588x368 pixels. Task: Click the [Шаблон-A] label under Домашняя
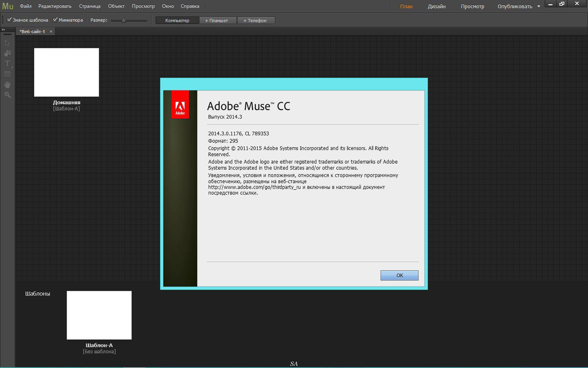(x=67, y=109)
